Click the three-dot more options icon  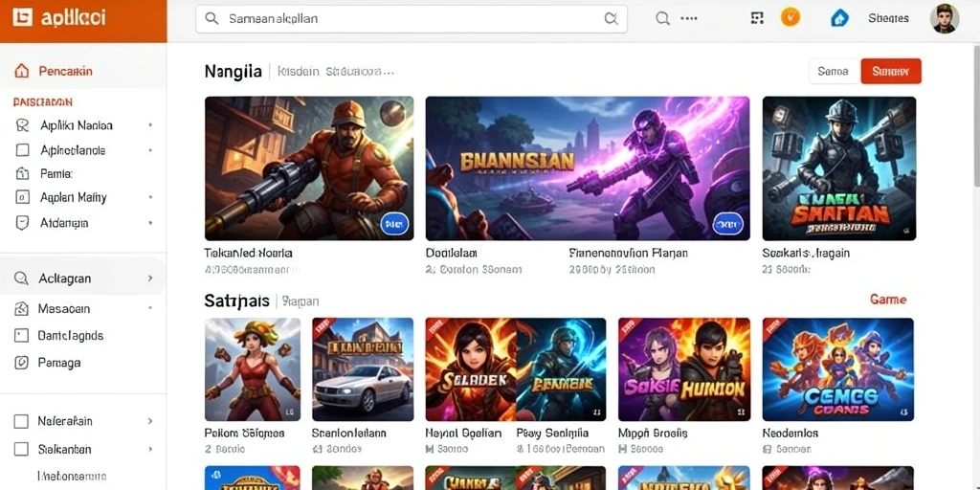[689, 19]
